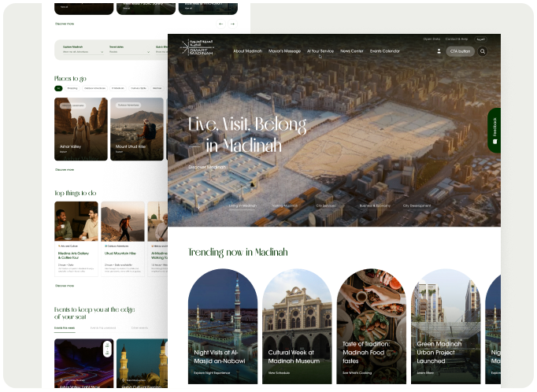Screen dimensions: 537x392
Task: Click the Trending now in Madinah heading
Action: [x=238, y=253]
